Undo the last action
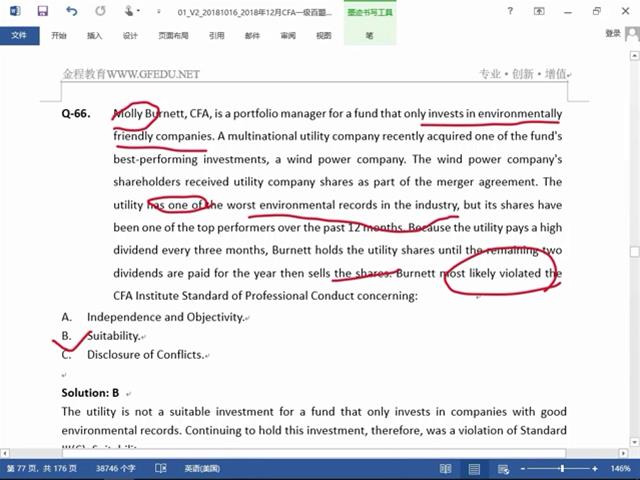This screenshot has width=640, height=480. 72,11
